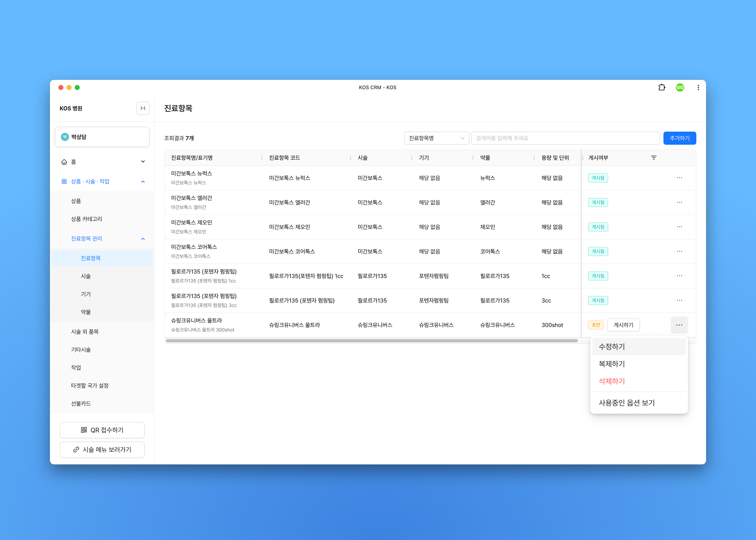Click the green profile avatar icon
Screen dimensions: 756x540
pos(679,87)
